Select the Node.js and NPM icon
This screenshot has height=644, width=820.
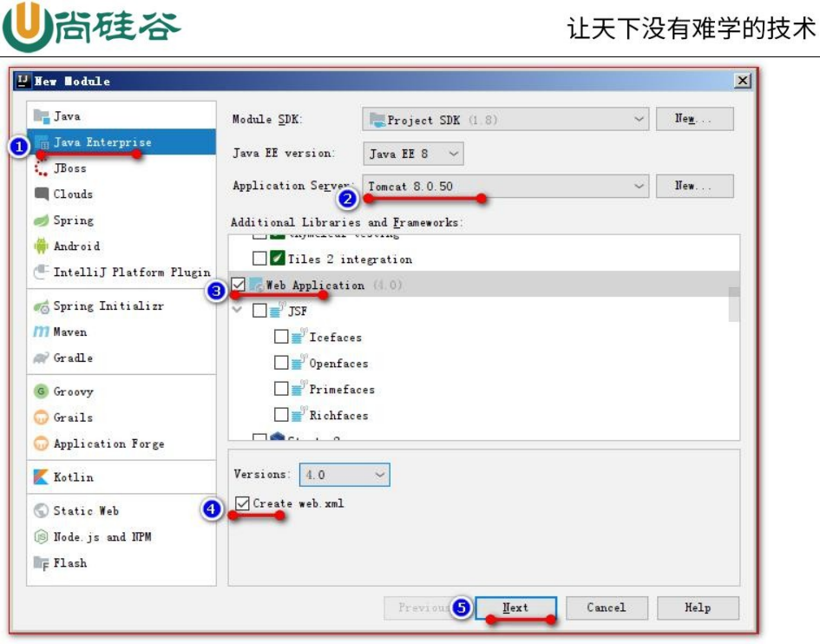point(42,536)
